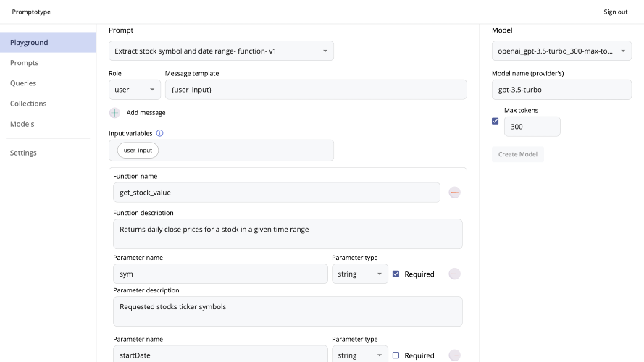Remove the startDate parameter using the minus icon
This screenshot has height=362, width=644.
pos(454,355)
